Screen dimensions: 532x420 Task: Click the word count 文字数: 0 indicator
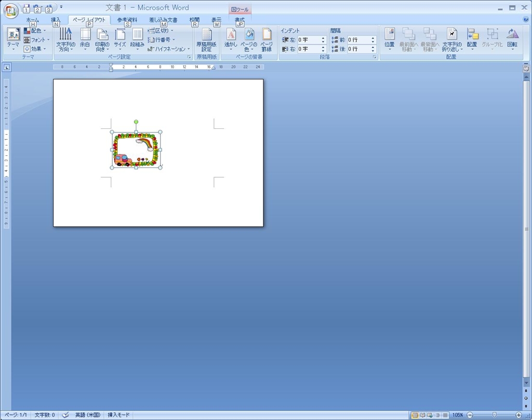[x=45, y=415]
